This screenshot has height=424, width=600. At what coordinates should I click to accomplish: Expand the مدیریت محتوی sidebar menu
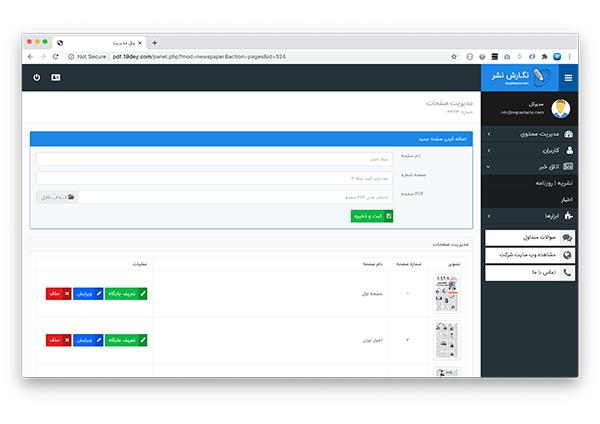(x=530, y=134)
